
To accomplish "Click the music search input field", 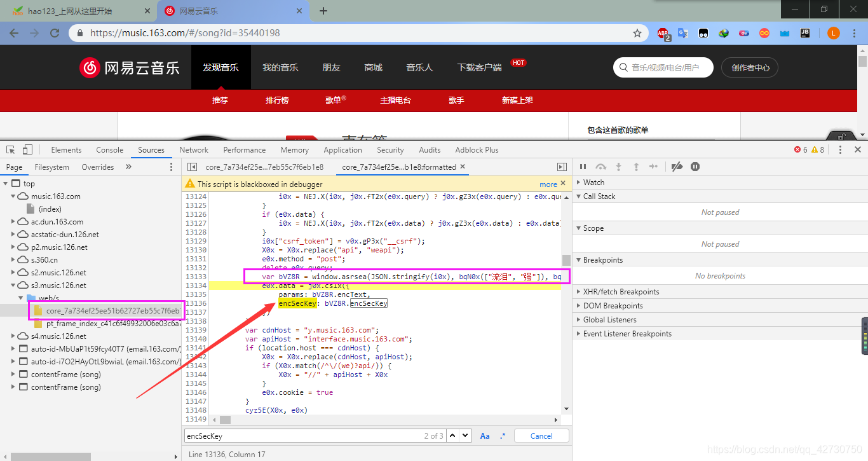I will tap(663, 67).
